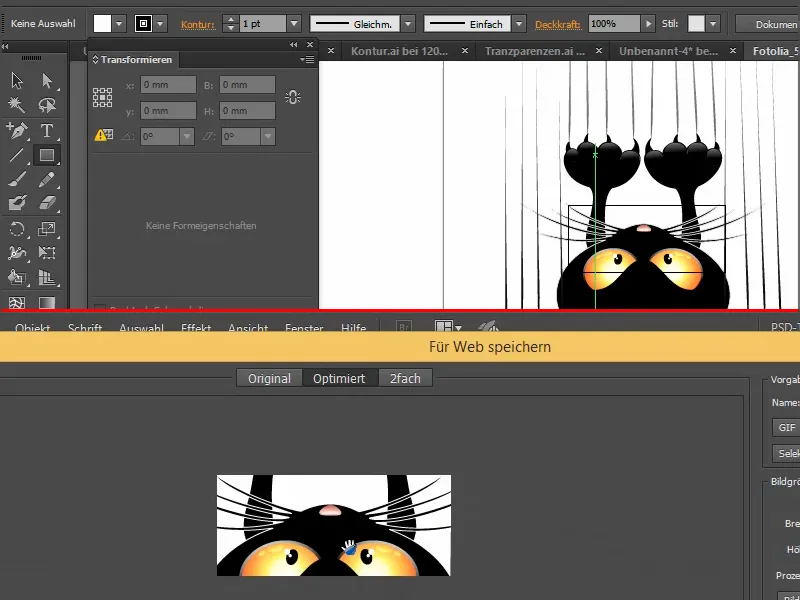Open the stroke color dropdown arrow

point(160,23)
